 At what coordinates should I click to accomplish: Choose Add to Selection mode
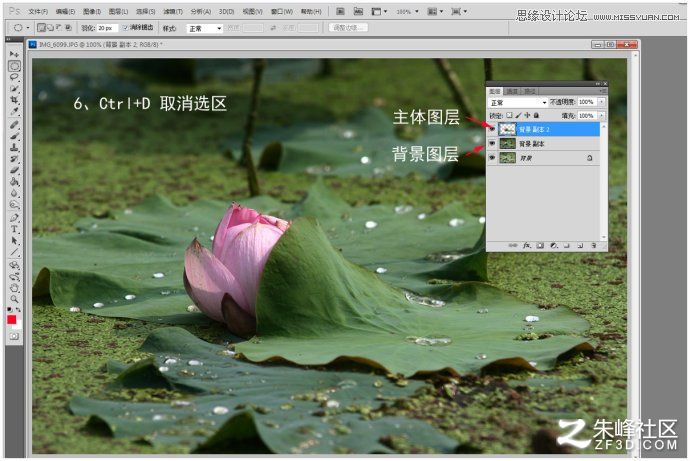[x=50, y=28]
